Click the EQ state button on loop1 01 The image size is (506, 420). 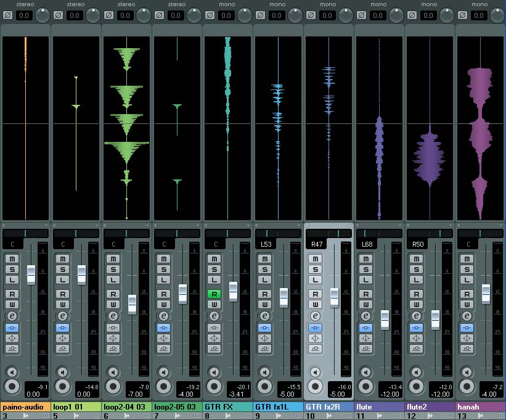[62, 338]
